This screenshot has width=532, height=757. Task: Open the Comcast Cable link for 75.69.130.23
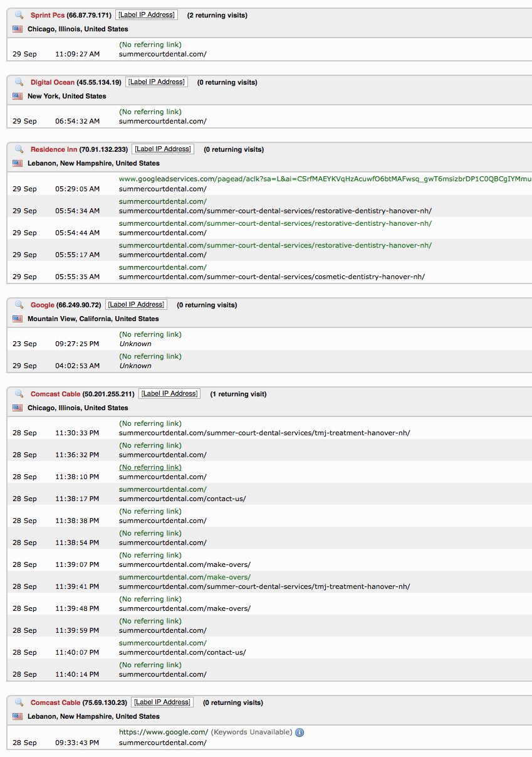tap(56, 702)
